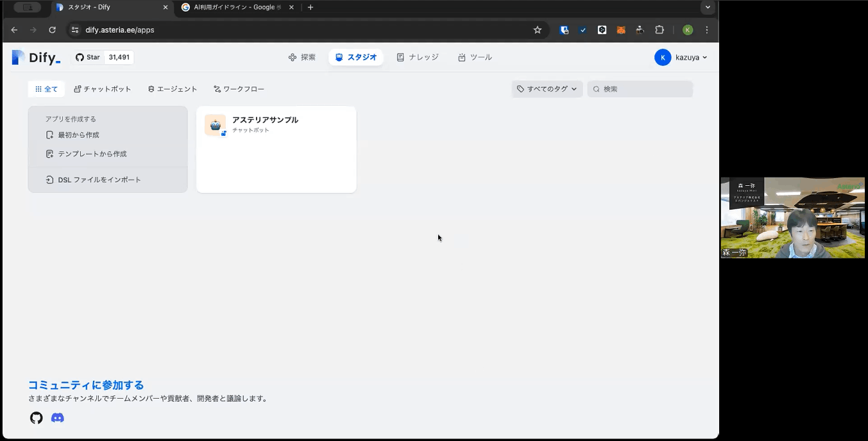868x441 pixels.
Task: Click DSL ファイルをインポート
Action: tap(93, 180)
